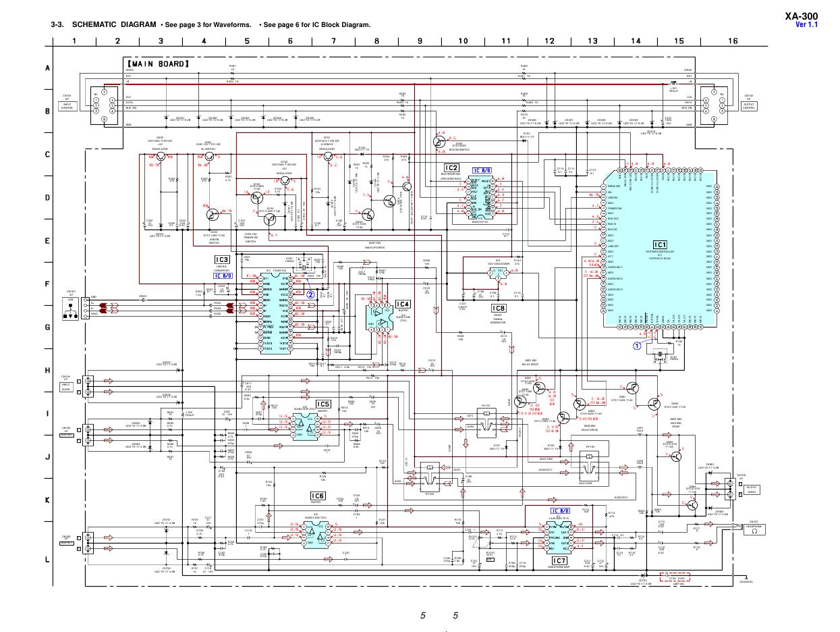The image size is (840, 632).
Task: Select the blue circled waveform marker 1
Action: point(636,345)
